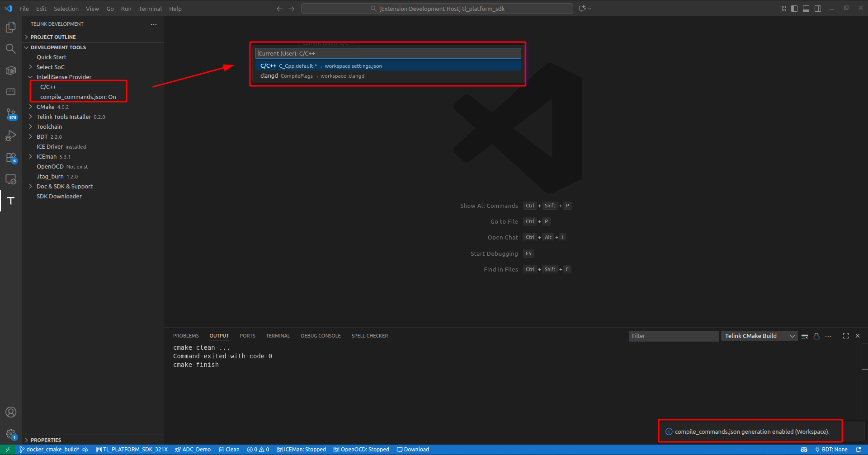The height and width of the screenshot is (455, 868).
Task: Switch to the TERMINAL tab
Action: tap(278, 336)
